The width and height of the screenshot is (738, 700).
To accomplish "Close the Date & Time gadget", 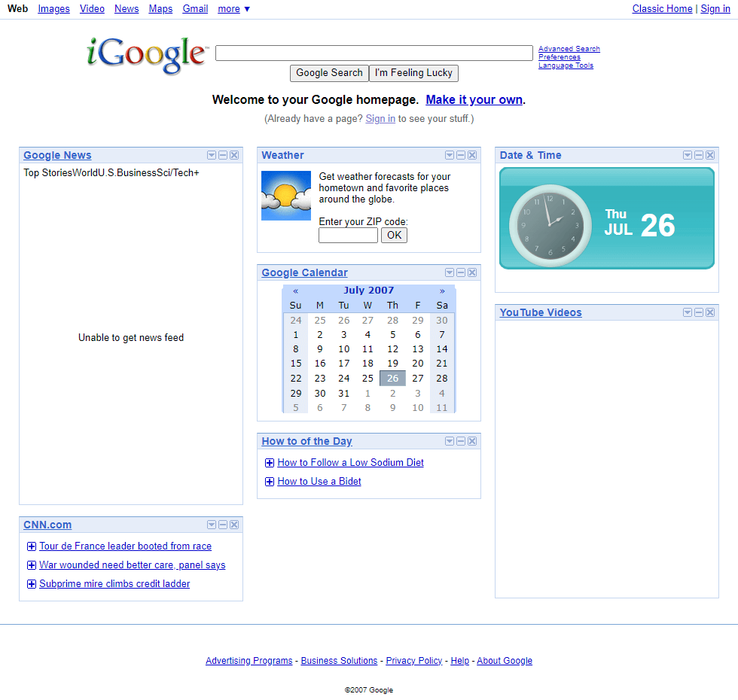I will pos(710,155).
